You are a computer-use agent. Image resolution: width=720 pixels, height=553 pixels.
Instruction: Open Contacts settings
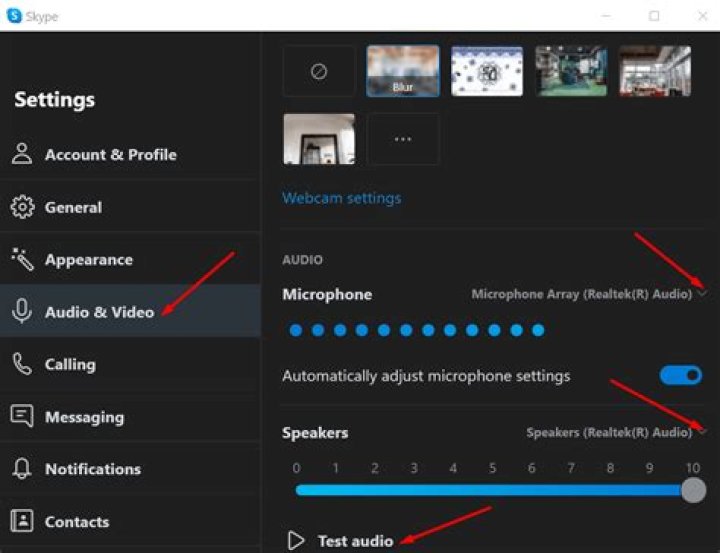pos(130,521)
